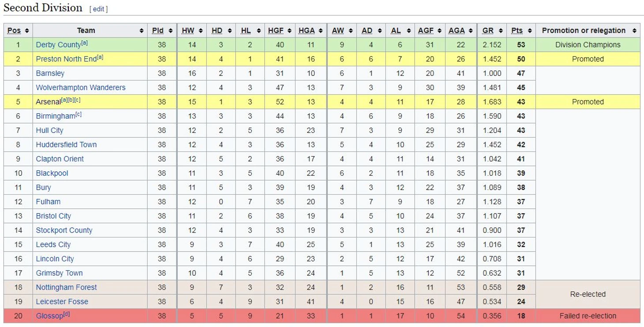This screenshot has width=644, height=327.
Task: Open footnote [d] next to Glossop
Action: 67,314
